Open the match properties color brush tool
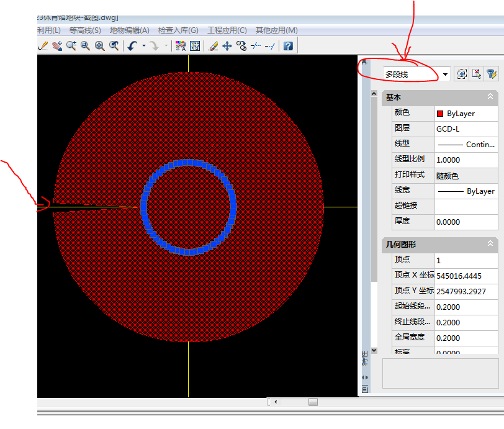 click(x=181, y=46)
